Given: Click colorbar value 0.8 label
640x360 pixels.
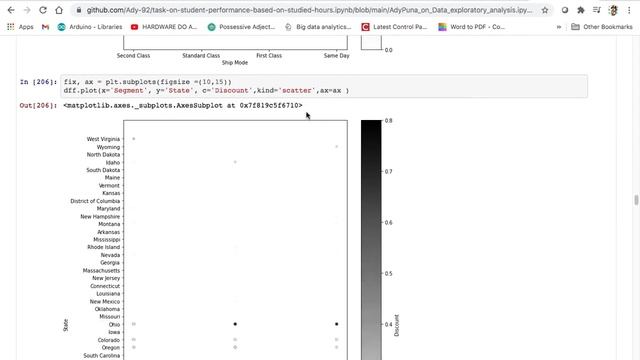Looking at the screenshot, I should pyautogui.click(x=389, y=121).
